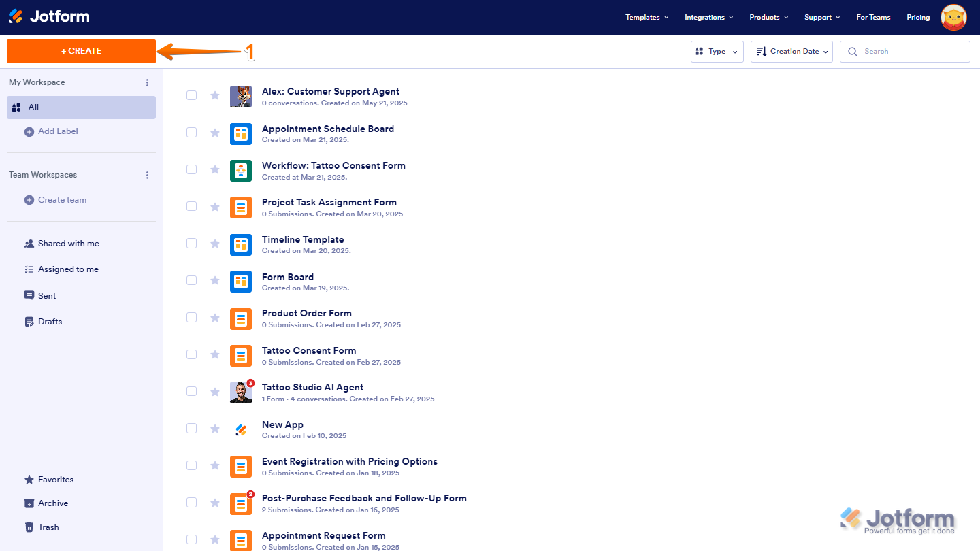Tick the Tattoo Consent Form checkbox
The image size is (980, 551).
tap(192, 354)
